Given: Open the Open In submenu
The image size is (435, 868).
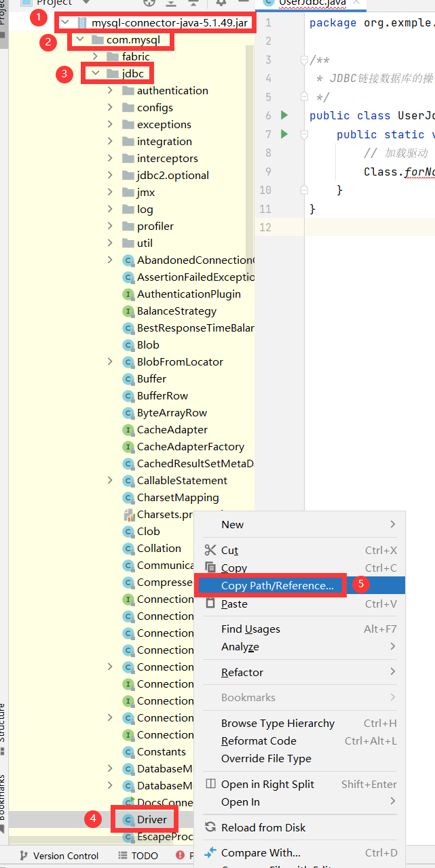Looking at the screenshot, I should coord(300,802).
